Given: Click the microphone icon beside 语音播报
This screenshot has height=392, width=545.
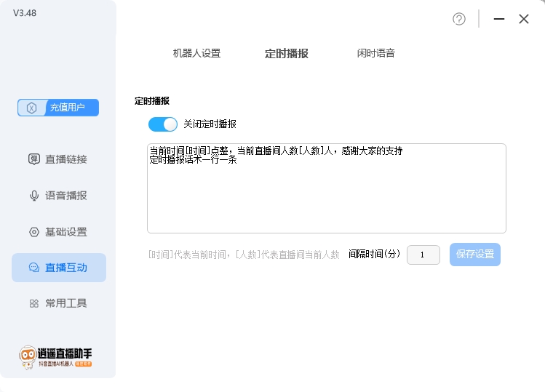Looking at the screenshot, I should (34, 196).
